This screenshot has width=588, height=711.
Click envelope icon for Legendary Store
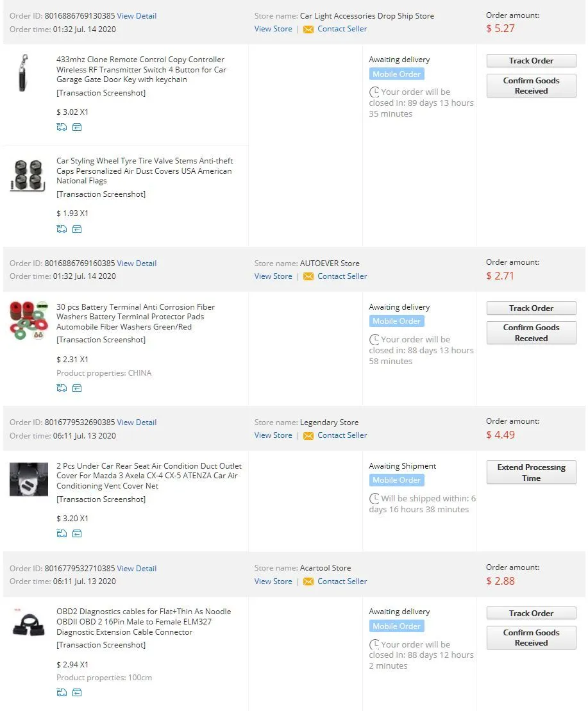(x=308, y=435)
